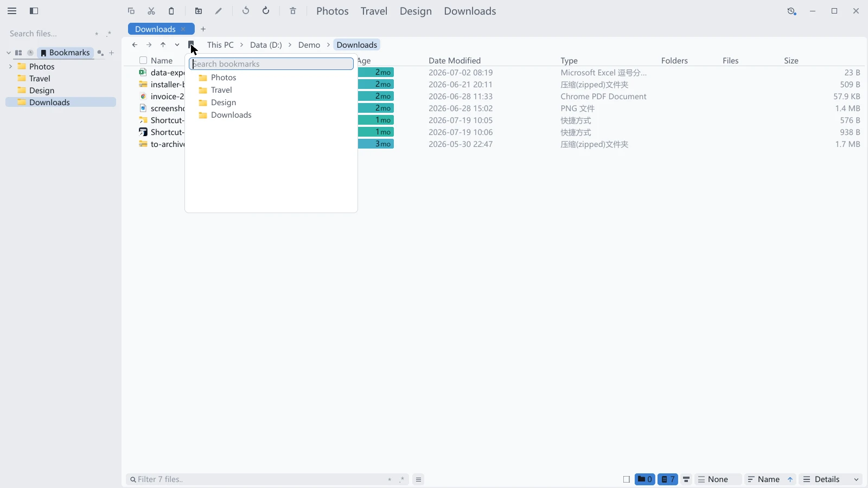
Task: Click the sidebar tags icon beside Bookmarks
Action: click(100, 53)
